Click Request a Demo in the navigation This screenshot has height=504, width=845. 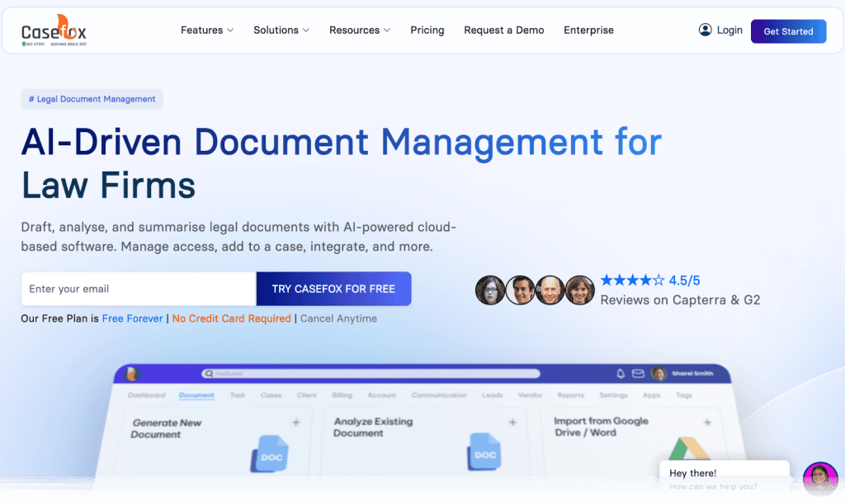[x=503, y=30]
